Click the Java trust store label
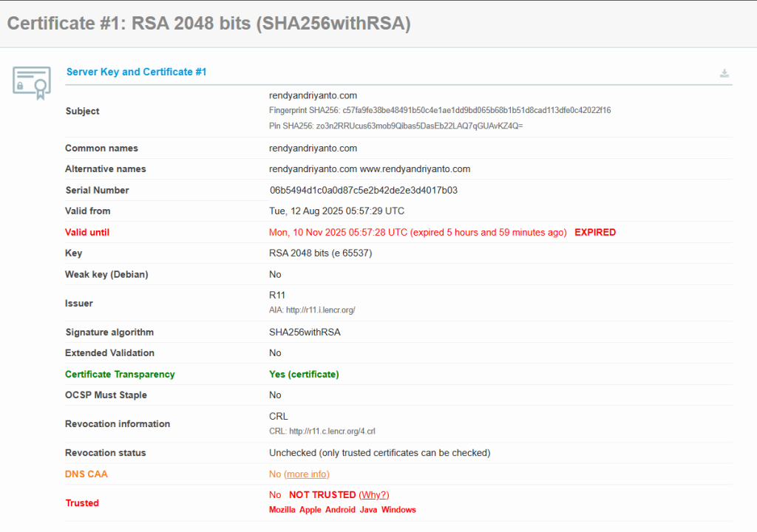Viewport: 757px width, 532px height. 367,510
